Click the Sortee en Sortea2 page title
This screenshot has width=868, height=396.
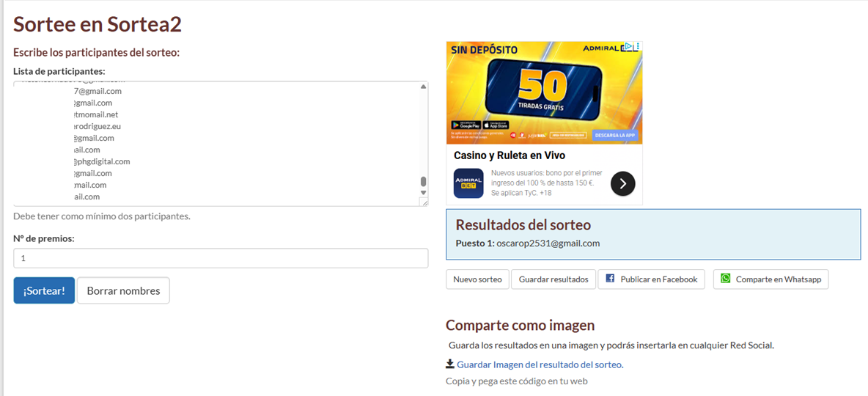click(98, 23)
